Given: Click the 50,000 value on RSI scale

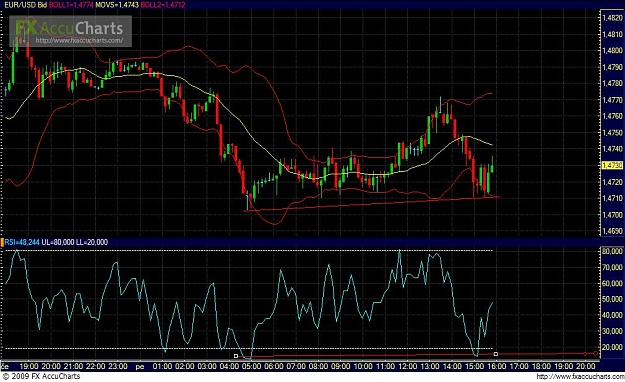Looking at the screenshot, I should [x=612, y=299].
